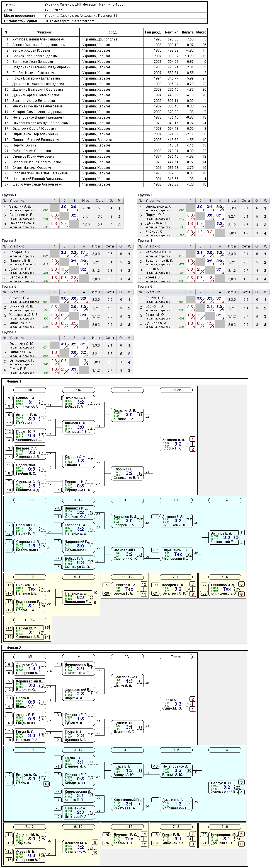Click rating value 695.11
The height and width of the screenshot is (868, 272).
tap(173, 100)
